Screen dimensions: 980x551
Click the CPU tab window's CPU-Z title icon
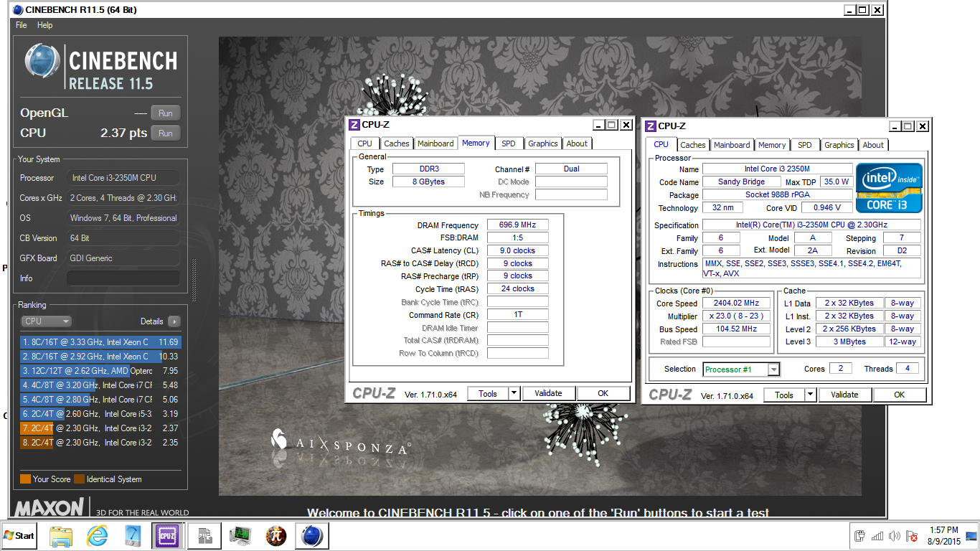[651, 126]
